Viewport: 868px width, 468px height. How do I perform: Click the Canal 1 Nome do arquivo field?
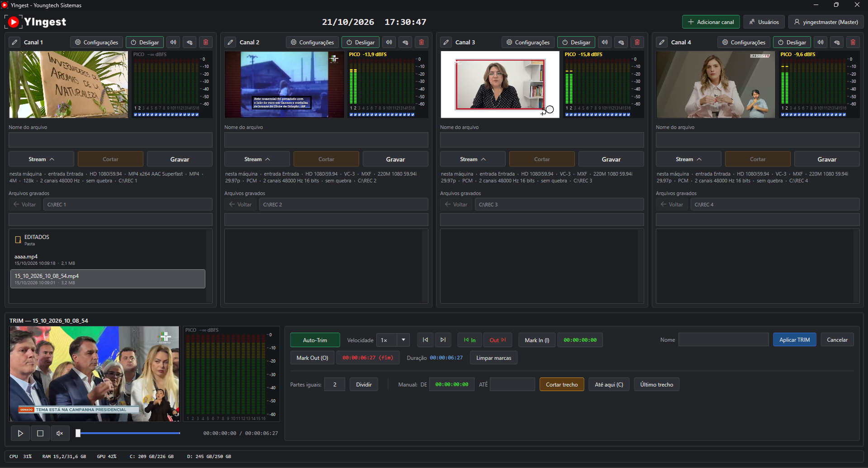pyautogui.click(x=110, y=140)
